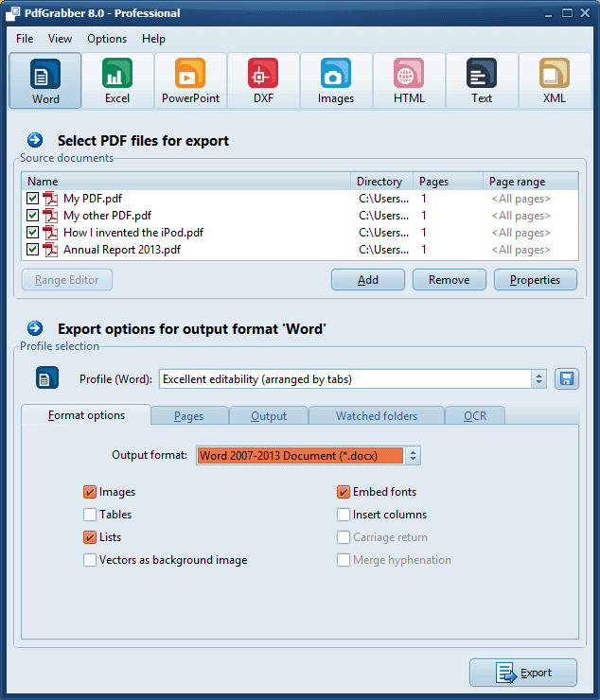
Task: Click the Add button
Action: click(x=367, y=280)
